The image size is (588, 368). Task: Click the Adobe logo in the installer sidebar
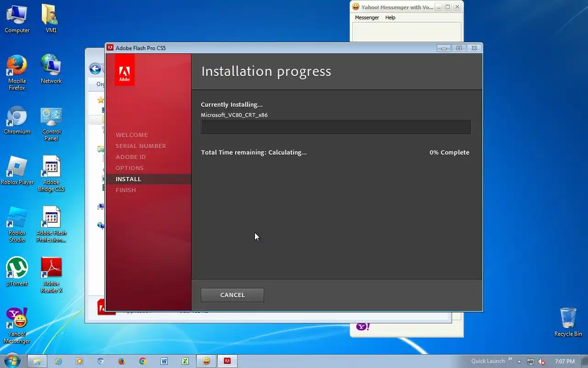click(124, 70)
